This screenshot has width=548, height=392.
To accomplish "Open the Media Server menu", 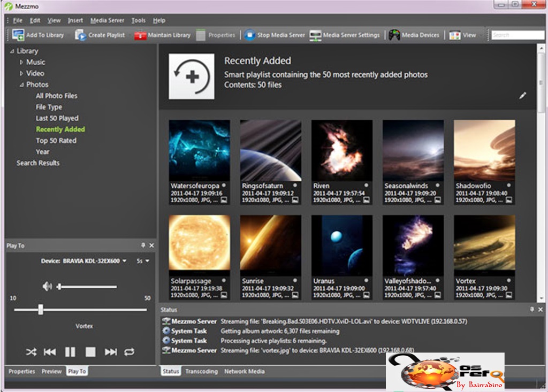I will click(x=107, y=20).
